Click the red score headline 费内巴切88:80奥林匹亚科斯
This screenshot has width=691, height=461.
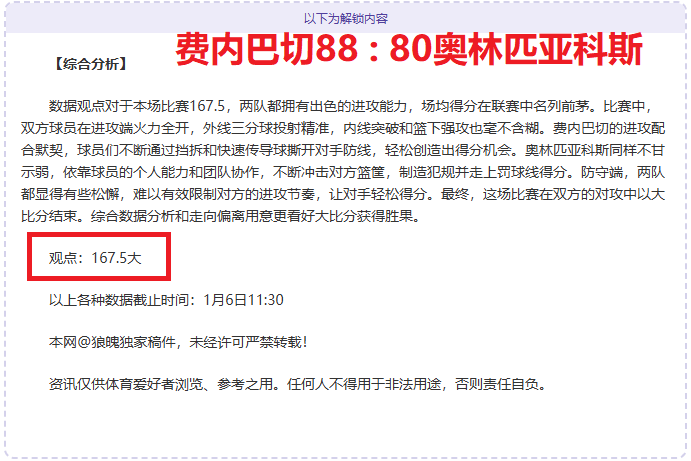(409, 49)
